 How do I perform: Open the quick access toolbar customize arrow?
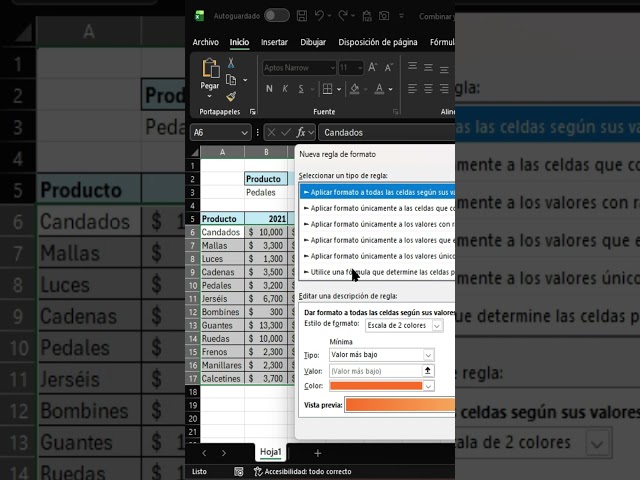pyautogui.click(x=401, y=16)
